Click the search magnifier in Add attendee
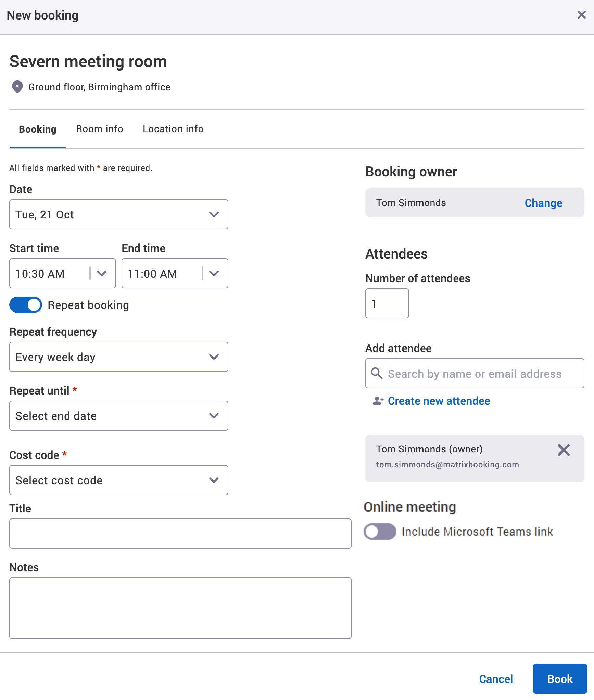This screenshot has width=594, height=700. tap(377, 374)
